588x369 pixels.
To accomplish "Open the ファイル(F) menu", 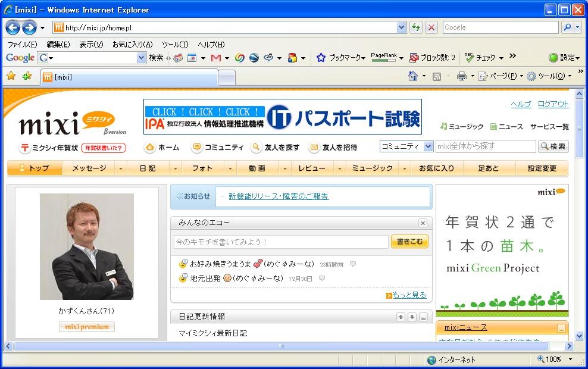I will [x=23, y=45].
